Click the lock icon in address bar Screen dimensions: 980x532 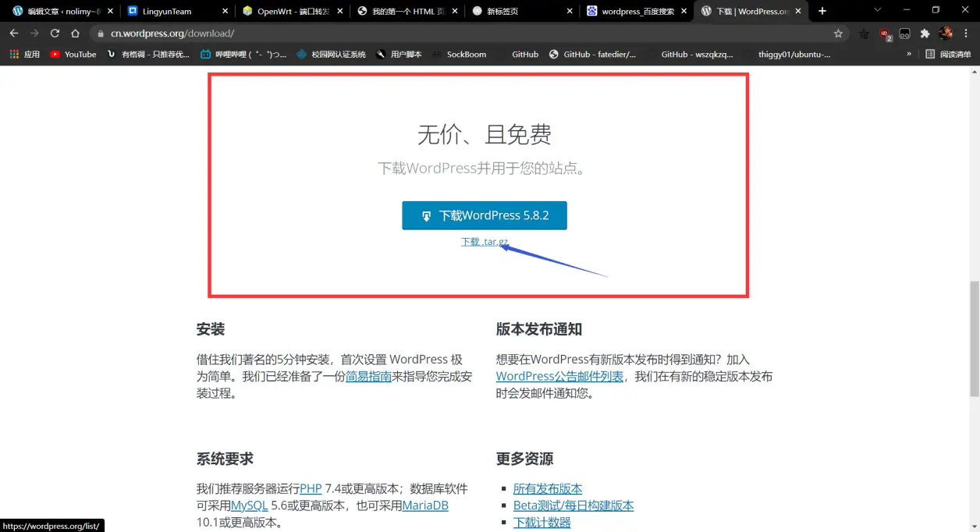pyautogui.click(x=101, y=34)
